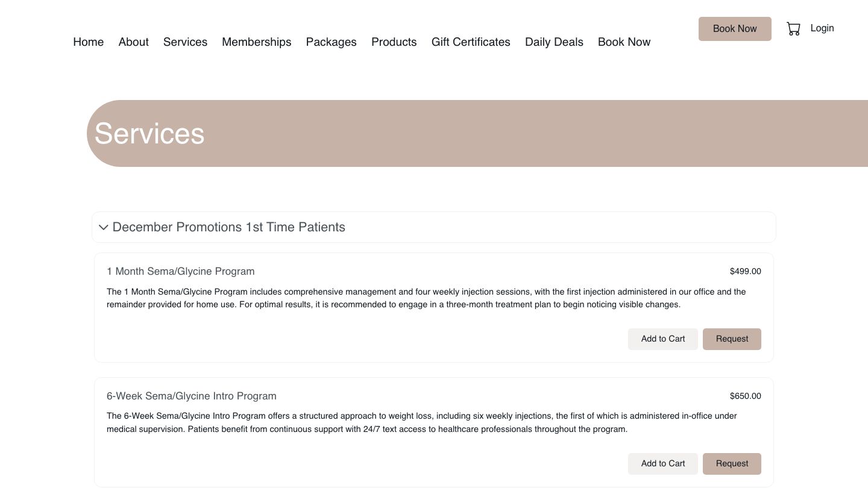Navigate to Memberships

256,42
